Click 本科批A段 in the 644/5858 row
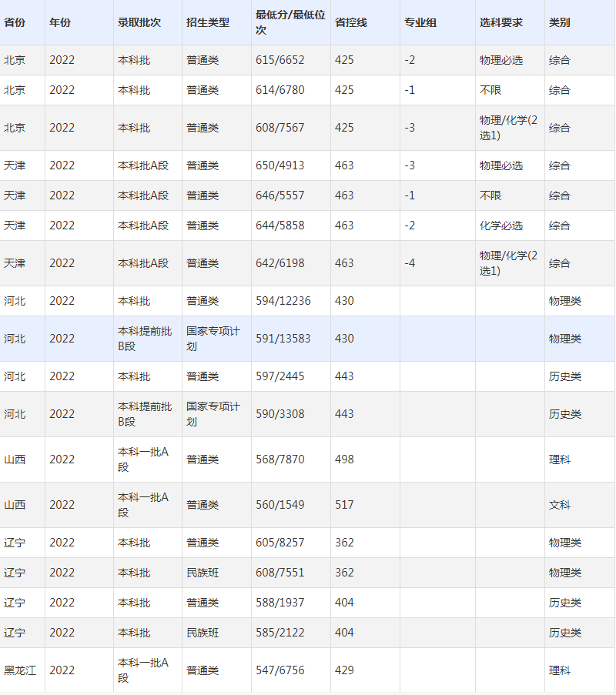Screen dimensions: 616x695 point(143,226)
